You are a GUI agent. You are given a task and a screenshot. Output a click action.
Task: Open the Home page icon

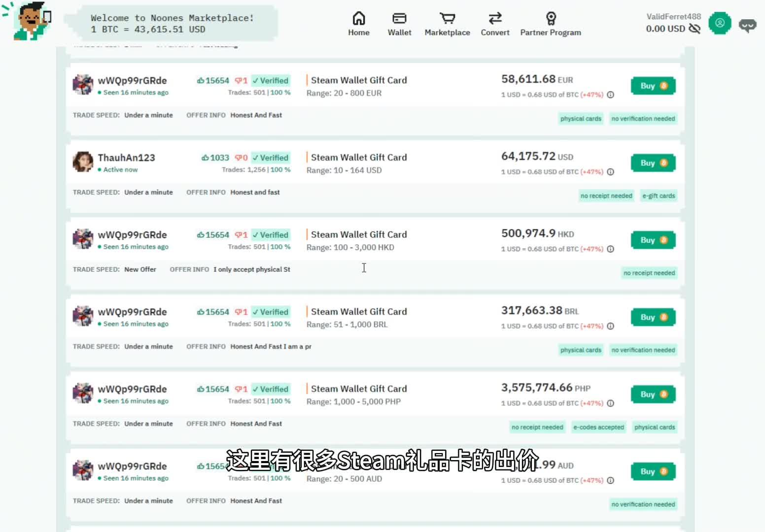click(x=359, y=19)
